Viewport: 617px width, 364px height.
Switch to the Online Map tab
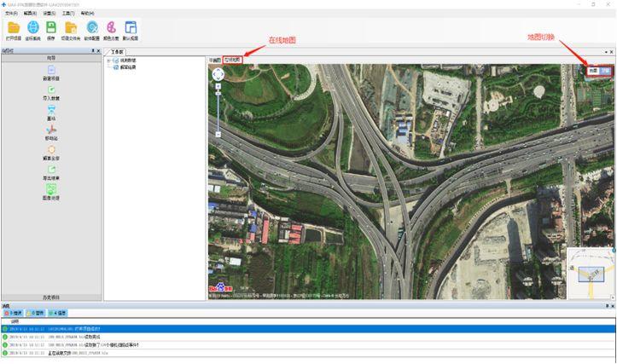pyautogui.click(x=232, y=61)
